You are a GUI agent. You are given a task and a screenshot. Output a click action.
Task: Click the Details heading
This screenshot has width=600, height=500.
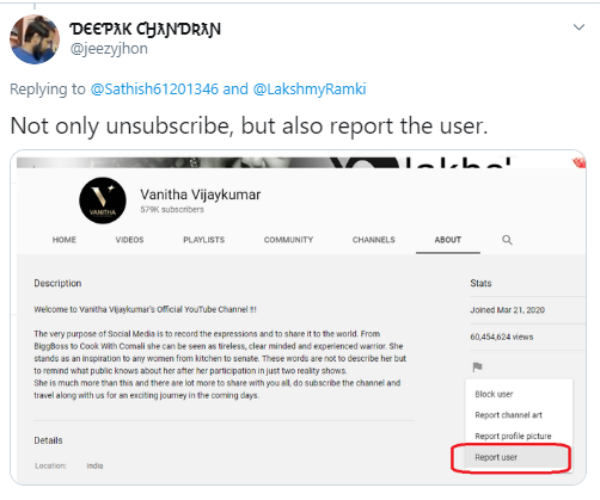(x=48, y=440)
